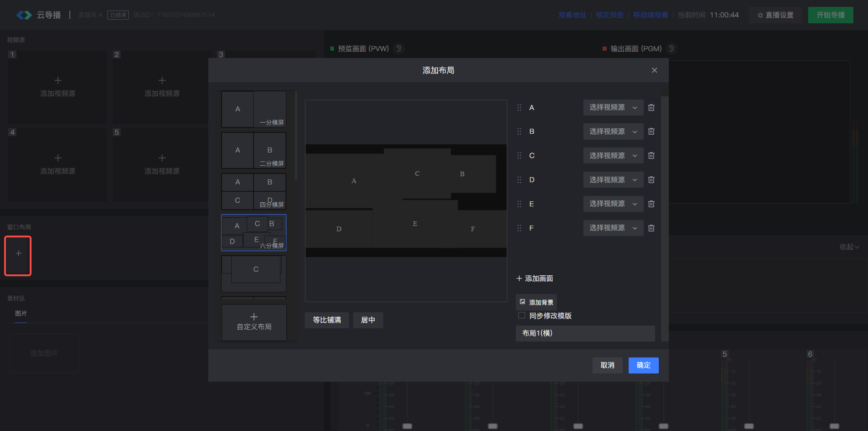Select region A in the layout preview
This screenshot has height=431, width=868.
(354, 181)
